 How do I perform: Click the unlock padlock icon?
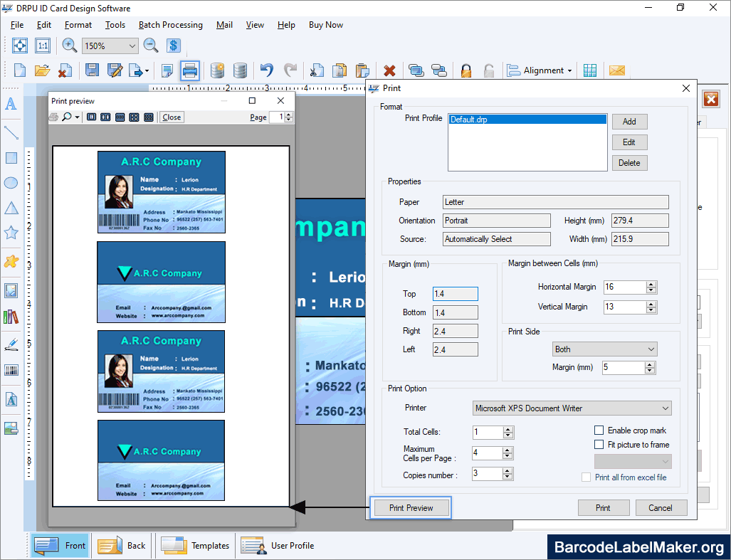pyautogui.click(x=488, y=70)
